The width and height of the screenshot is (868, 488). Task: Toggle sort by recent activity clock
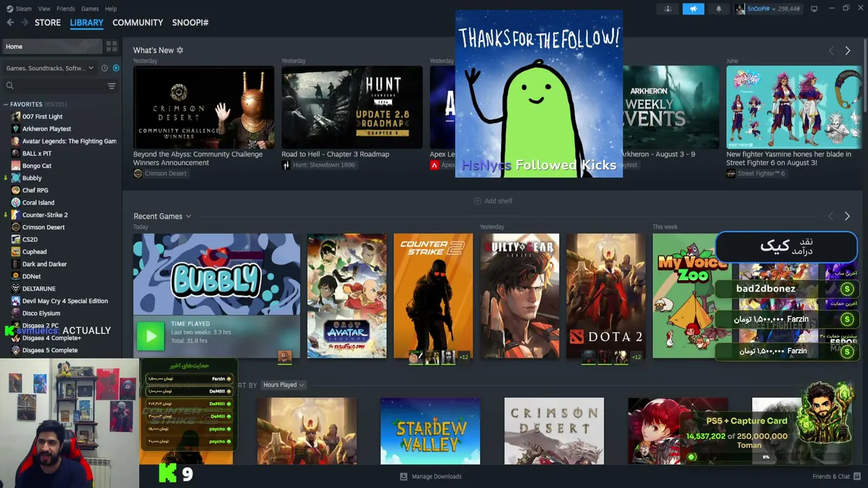tap(104, 68)
